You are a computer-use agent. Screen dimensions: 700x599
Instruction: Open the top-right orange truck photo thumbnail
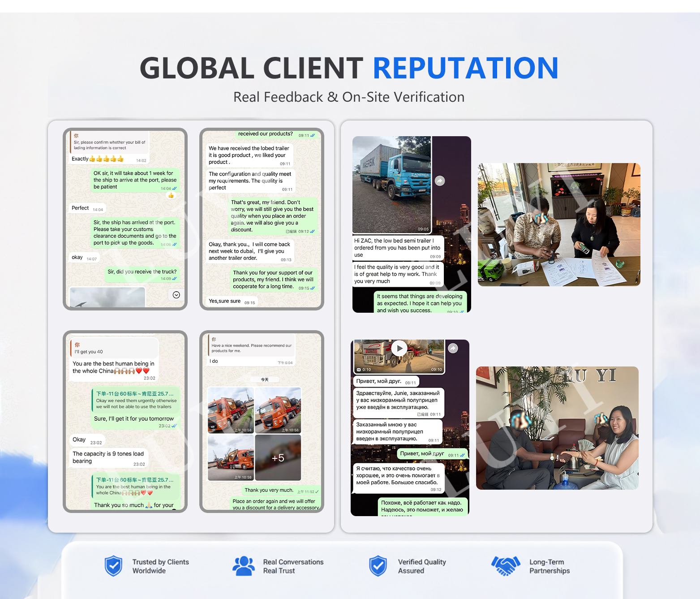click(x=278, y=410)
